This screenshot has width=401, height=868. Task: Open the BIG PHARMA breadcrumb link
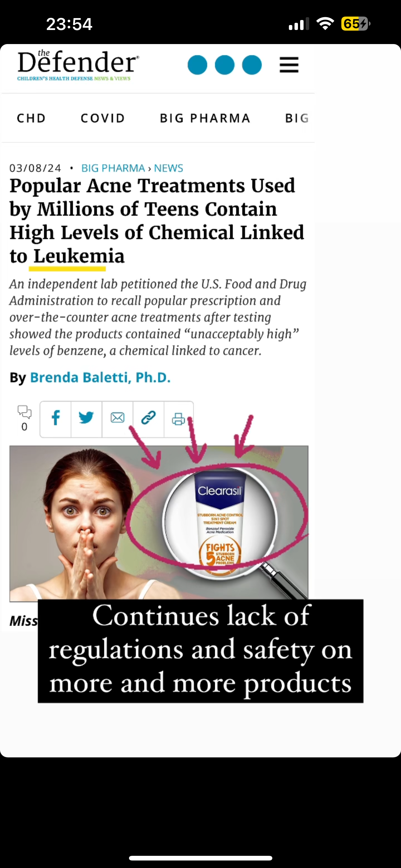click(x=113, y=168)
